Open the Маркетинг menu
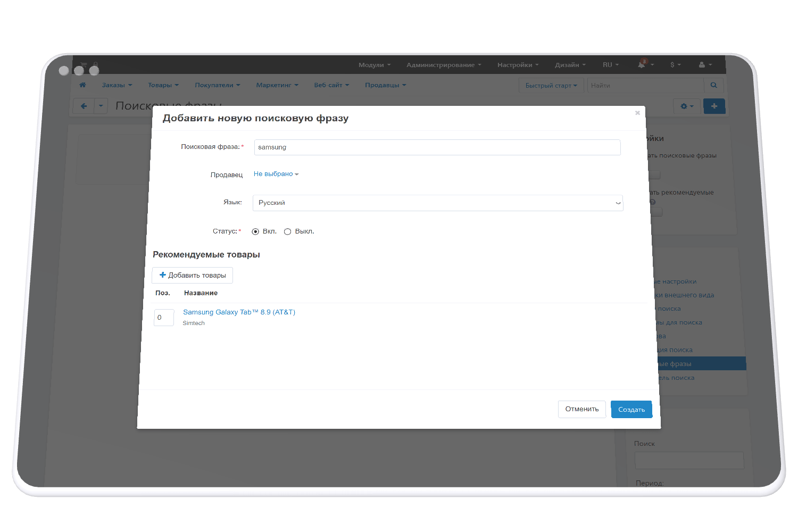The width and height of the screenshot is (798, 532). (x=277, y=85)
